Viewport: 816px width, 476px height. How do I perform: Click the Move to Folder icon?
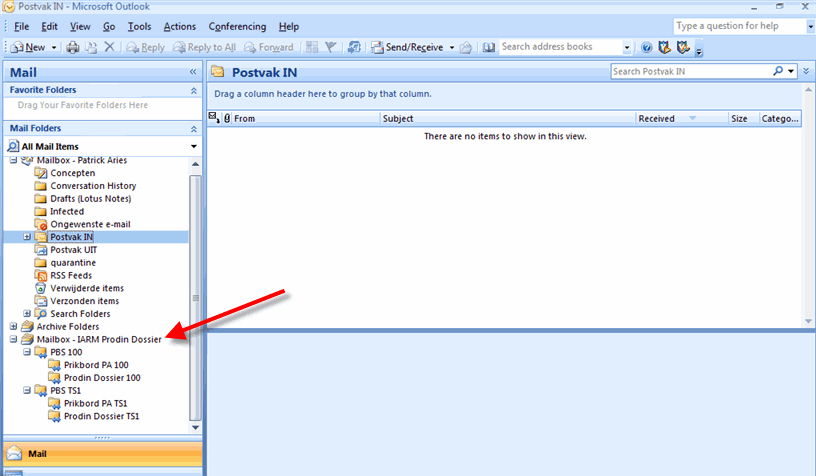pos(91,47)
